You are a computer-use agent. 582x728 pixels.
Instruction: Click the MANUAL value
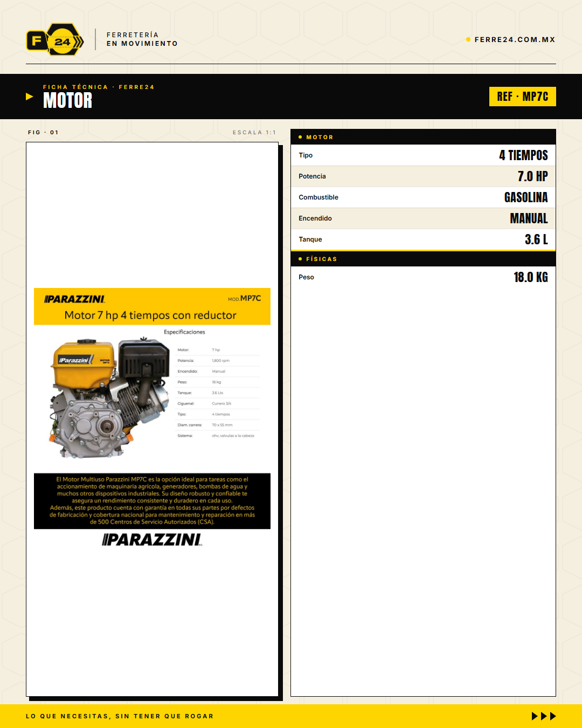[529, 218]
